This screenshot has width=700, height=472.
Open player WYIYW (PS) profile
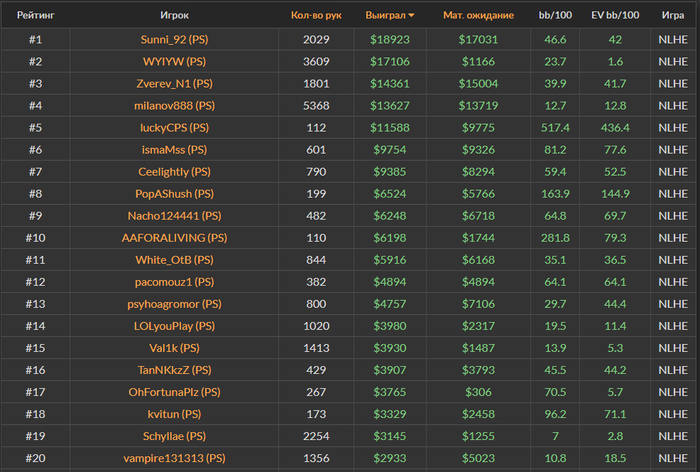(x=175, y=61)
